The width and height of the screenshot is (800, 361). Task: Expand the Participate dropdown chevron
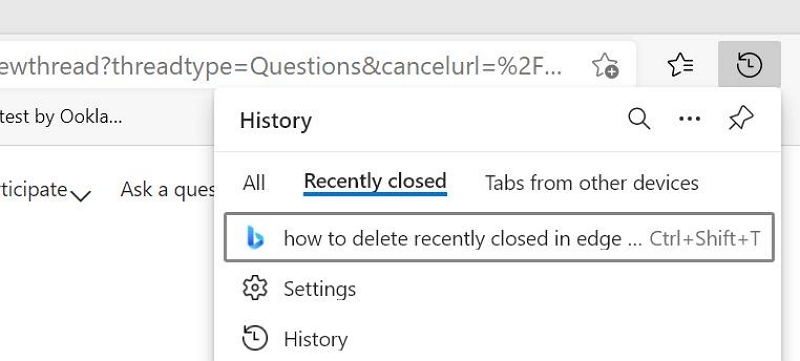coord(81,195)
